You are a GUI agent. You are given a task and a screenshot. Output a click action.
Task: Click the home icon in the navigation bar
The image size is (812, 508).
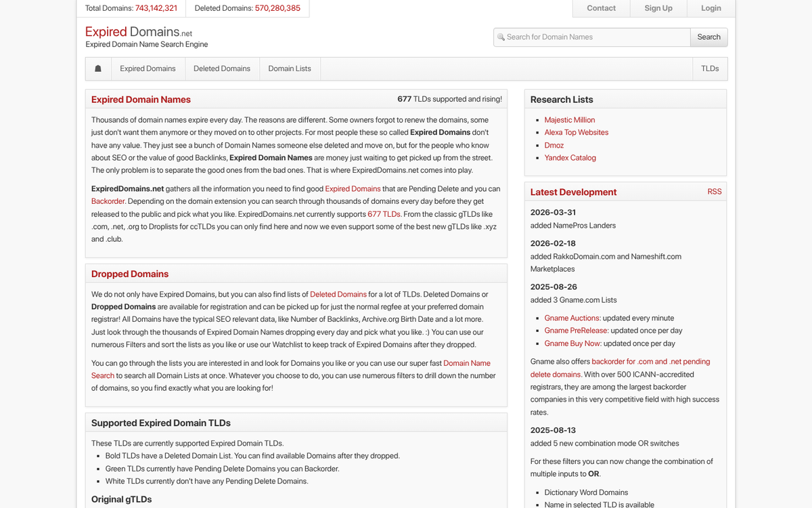(97, 68)
